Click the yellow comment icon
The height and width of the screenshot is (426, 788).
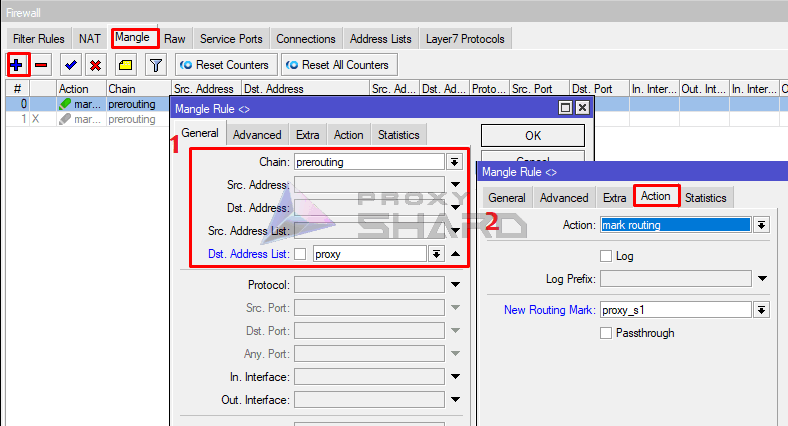tap(125, 65)
